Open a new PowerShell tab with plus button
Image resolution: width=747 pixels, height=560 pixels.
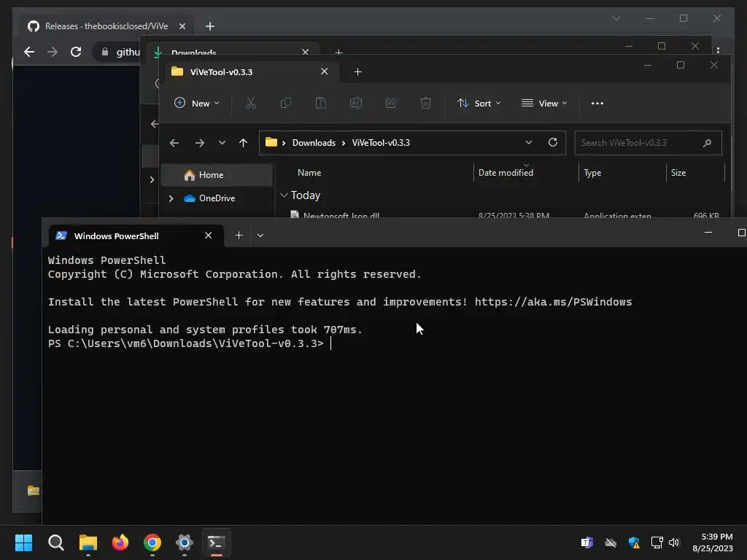point(239,236)
